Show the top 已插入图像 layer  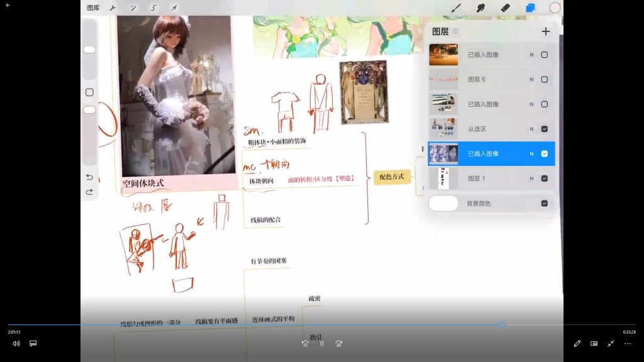coord(544,55)
